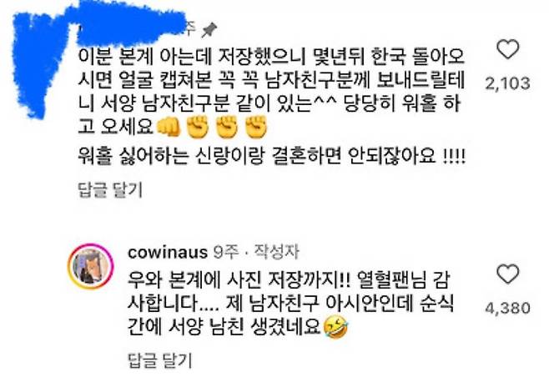Select the reply text starting with 우와 본계에
This screenshot has height=392, width=549.
pos(290,304)
